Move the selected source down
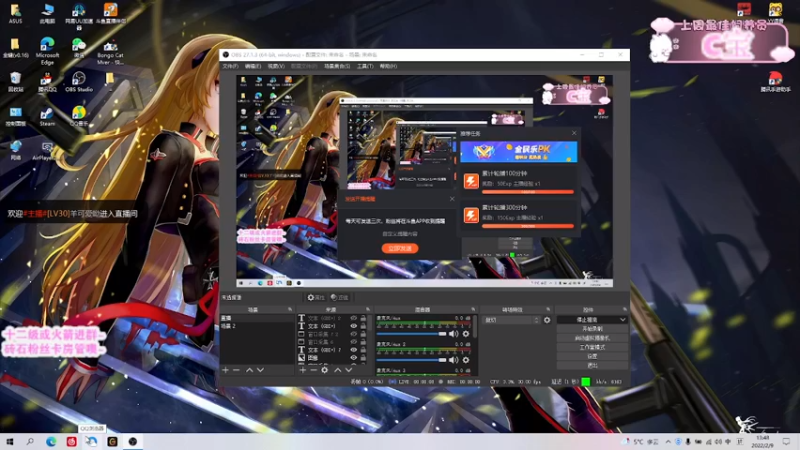Screen dimensions: 800x450 tap(348, 370)
